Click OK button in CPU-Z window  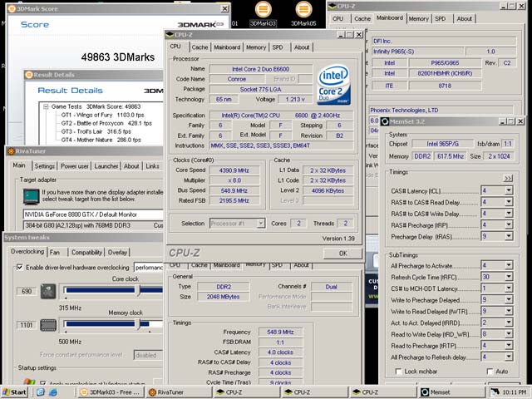click(x=342, y=254)
